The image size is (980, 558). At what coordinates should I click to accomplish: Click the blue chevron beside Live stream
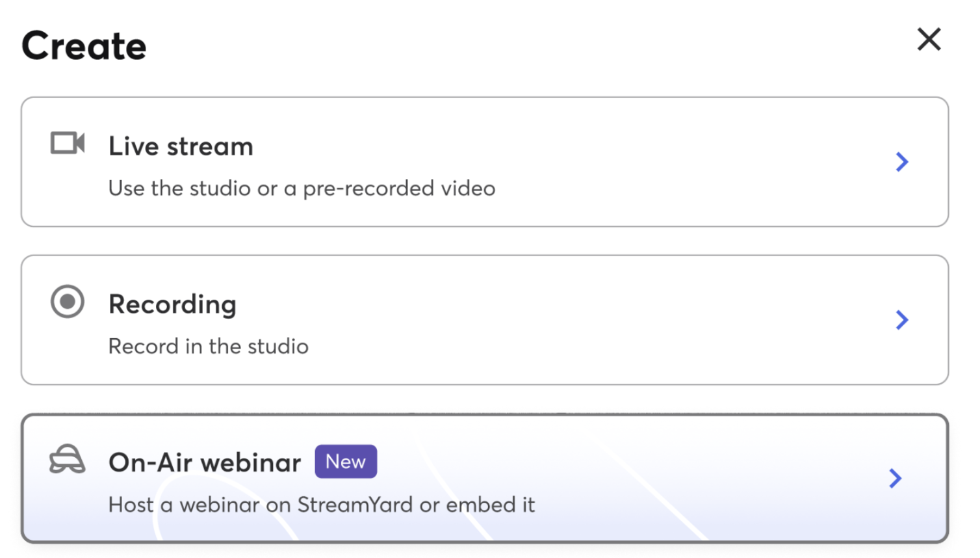coord(901,162)
